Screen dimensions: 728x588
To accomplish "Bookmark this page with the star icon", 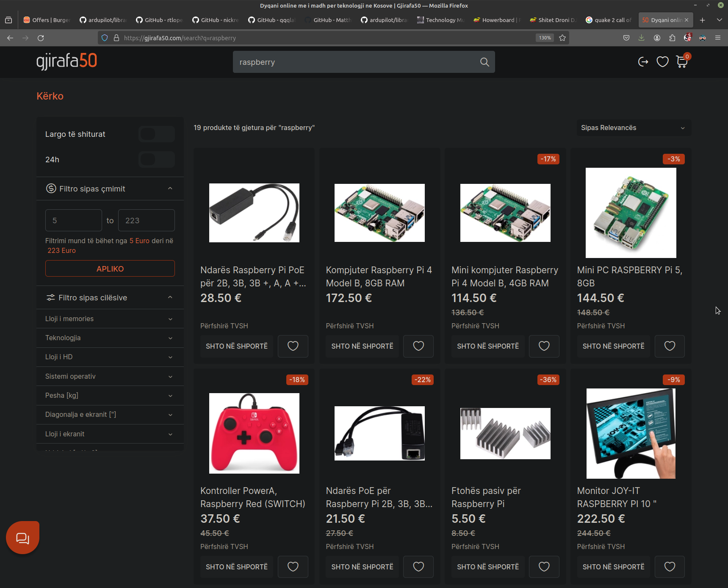I will pos(562,38).
